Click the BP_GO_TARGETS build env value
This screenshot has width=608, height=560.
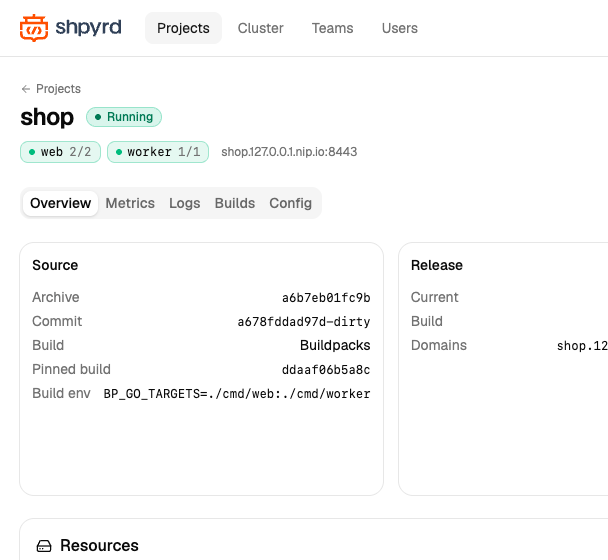click(x=237, y=394)
